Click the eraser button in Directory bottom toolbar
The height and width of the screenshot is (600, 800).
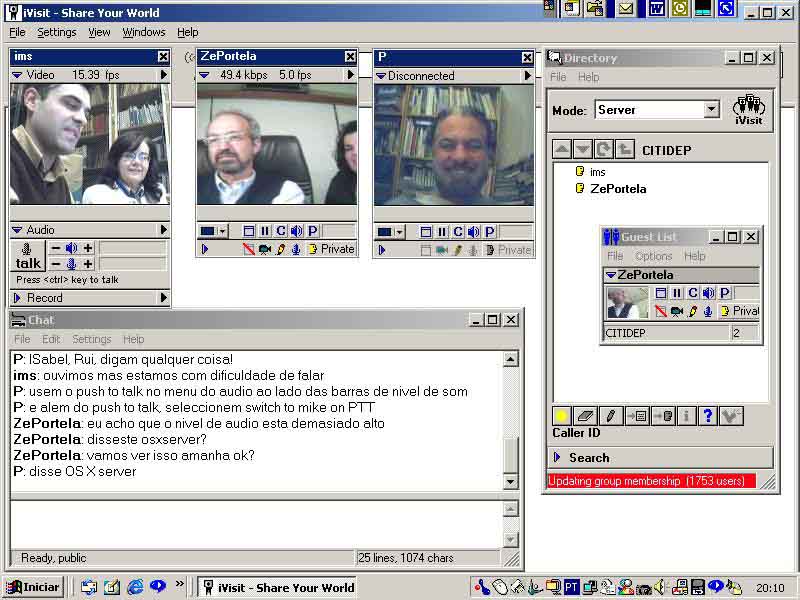[x=585, y=416]
